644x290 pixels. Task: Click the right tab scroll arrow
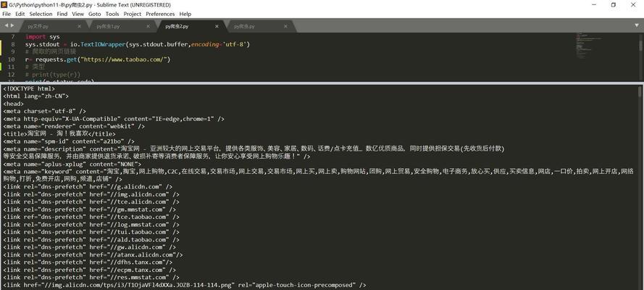pyautogui.click(x=12, y=26)
